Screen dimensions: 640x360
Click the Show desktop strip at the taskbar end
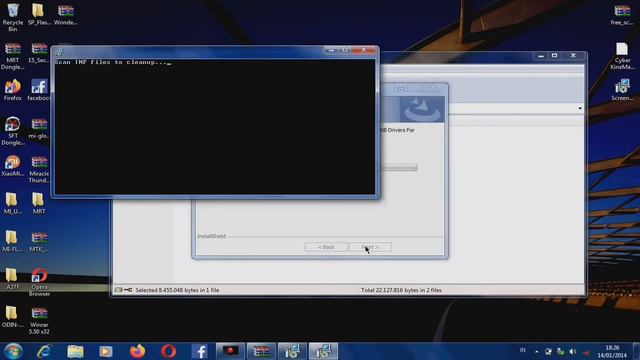pyautogui.click(x=636, y=351)
